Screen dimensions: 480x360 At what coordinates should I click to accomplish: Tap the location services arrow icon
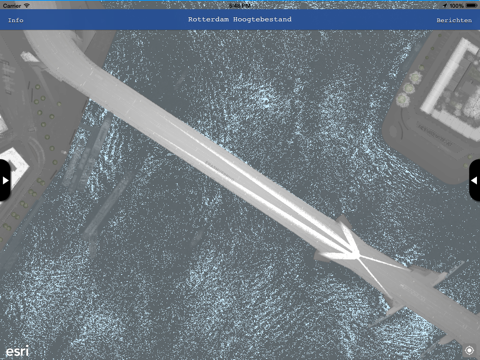click(445, 6)
